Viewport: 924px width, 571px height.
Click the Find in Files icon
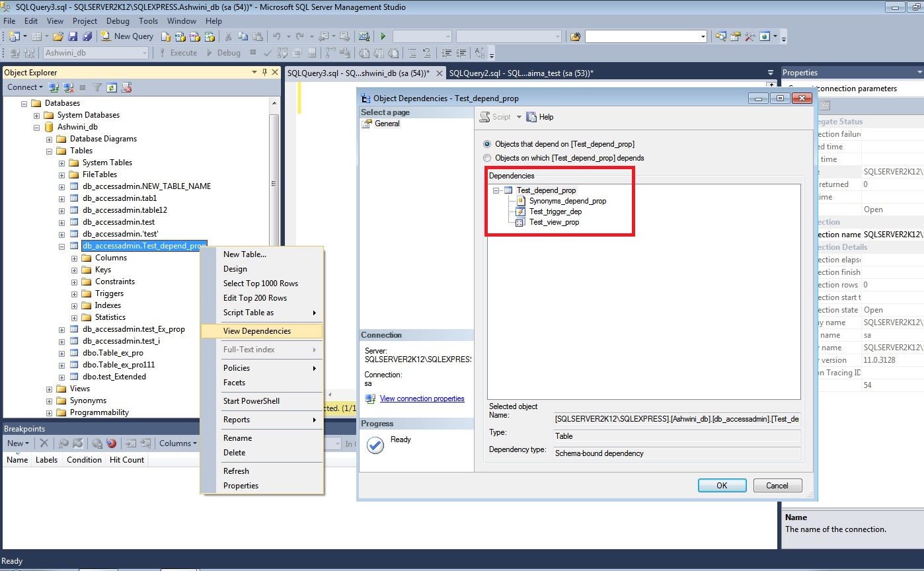[575, 36]
